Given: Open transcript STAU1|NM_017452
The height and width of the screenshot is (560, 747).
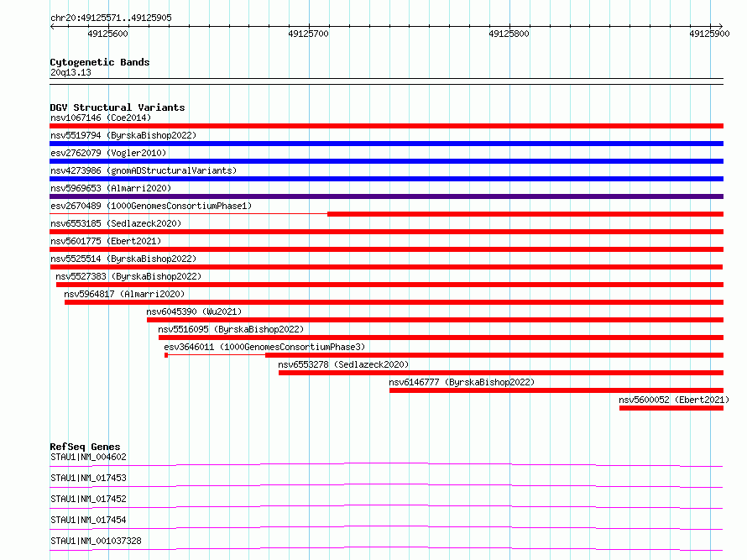Looking at the screenshot, I should (x=88, y=499).
